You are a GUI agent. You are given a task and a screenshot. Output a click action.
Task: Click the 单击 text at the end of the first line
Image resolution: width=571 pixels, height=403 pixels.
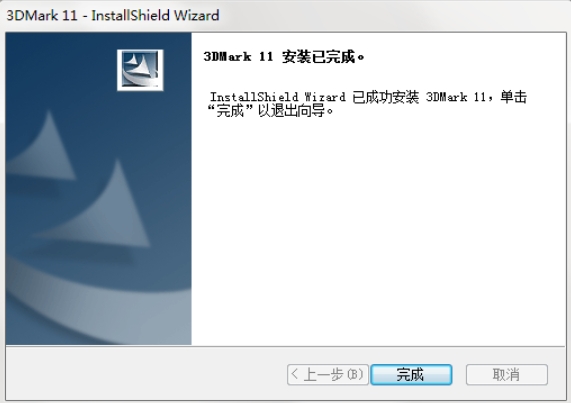pyautogui.click(x=513, y=97)
